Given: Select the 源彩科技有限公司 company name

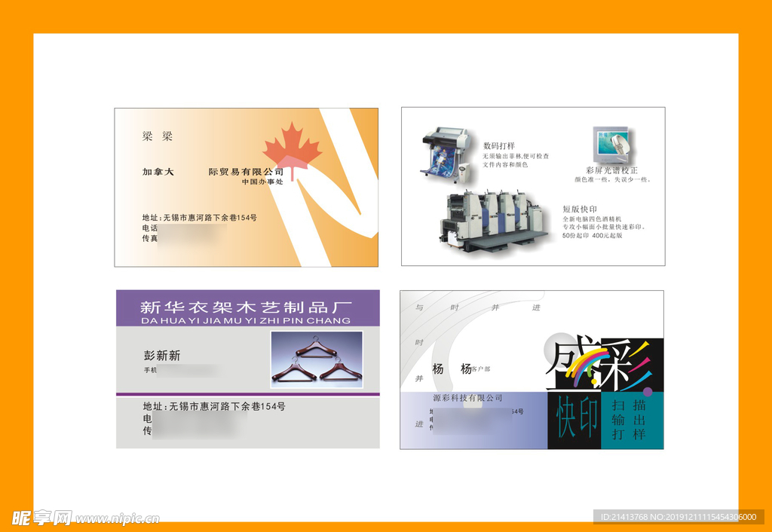Looking at the screenshot, I should [x=467, y=398].
